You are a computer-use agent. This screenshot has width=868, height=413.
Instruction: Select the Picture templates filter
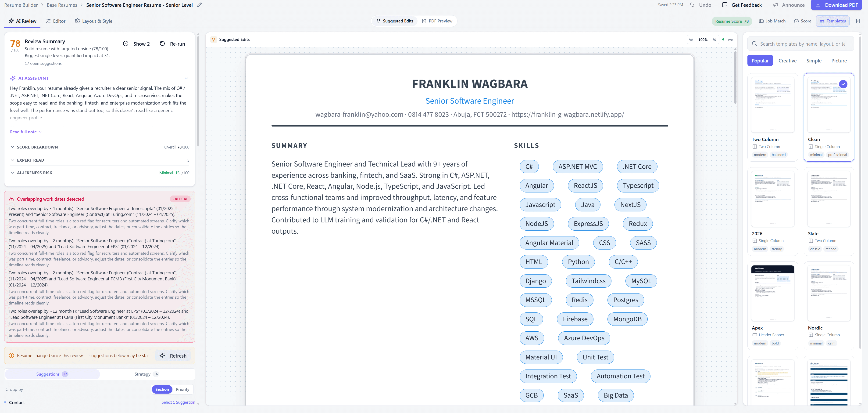click(x=839, y=61)
